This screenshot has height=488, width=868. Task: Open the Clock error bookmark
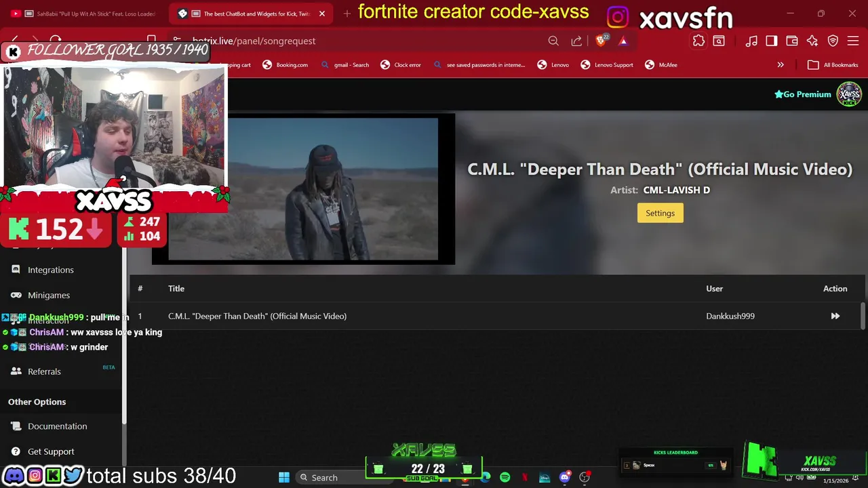click(x=401, y=65)
